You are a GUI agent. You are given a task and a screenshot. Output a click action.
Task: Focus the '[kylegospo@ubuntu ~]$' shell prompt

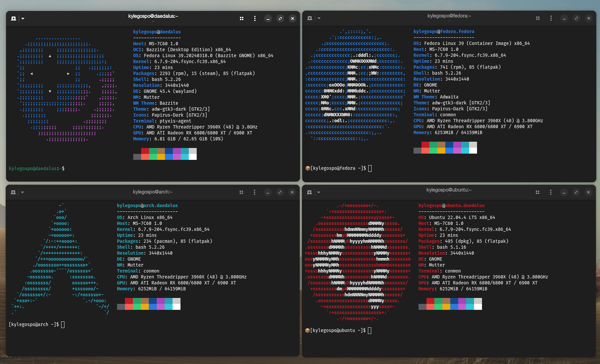pos(338,330)
